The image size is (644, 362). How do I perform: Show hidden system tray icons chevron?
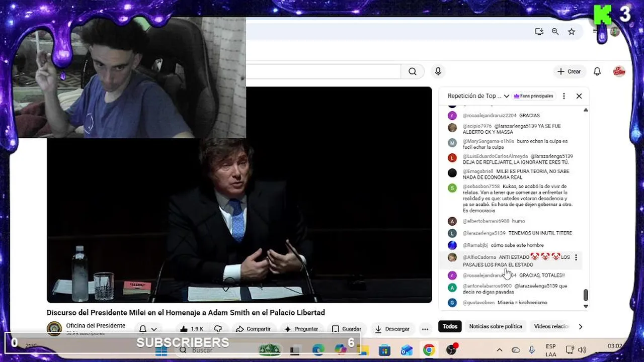(500, 350)
